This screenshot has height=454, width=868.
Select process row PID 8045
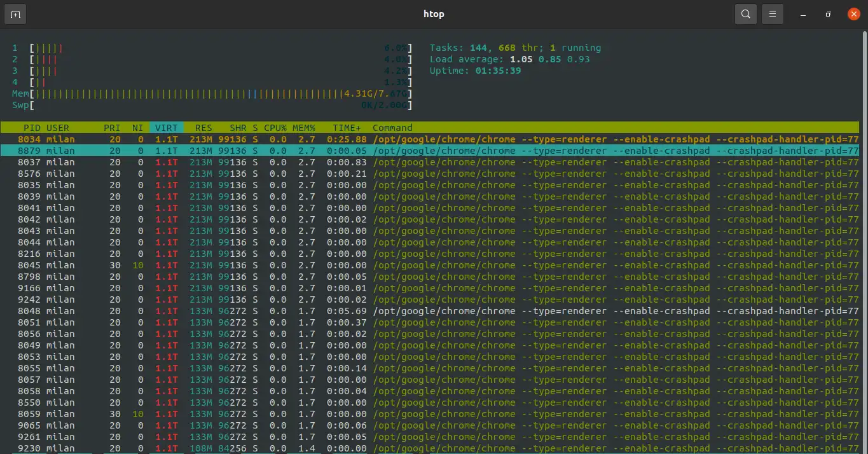[x=430, y=265]
